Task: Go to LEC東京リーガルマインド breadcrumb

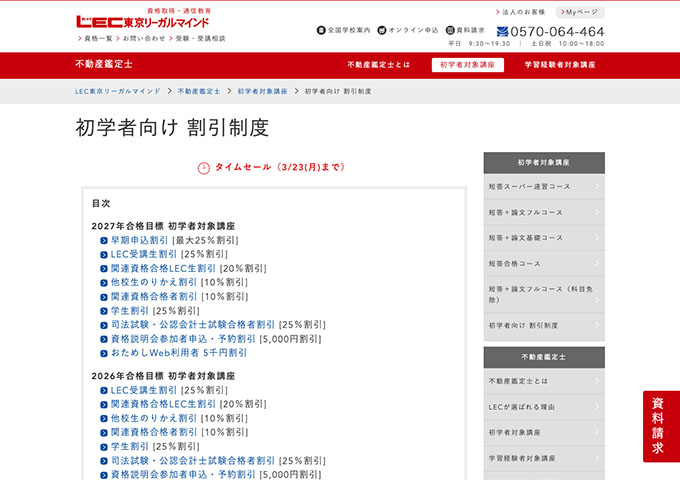Action: click(118, 91)
